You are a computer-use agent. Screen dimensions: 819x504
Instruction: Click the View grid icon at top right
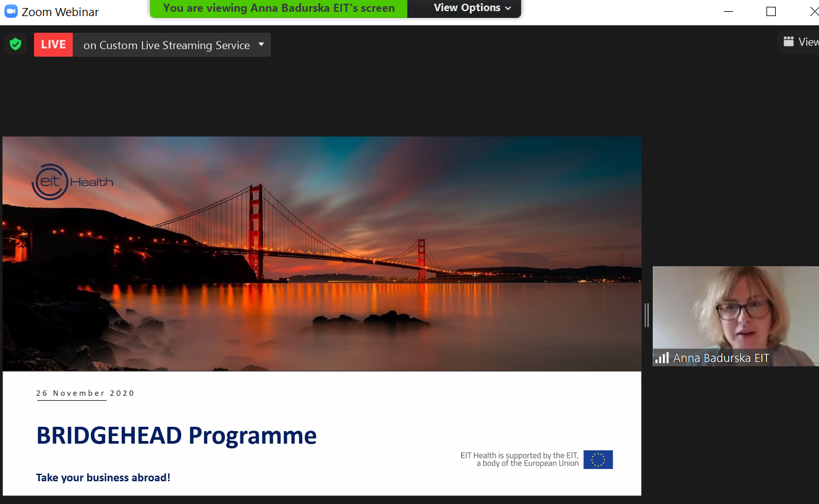coord(788,42)
